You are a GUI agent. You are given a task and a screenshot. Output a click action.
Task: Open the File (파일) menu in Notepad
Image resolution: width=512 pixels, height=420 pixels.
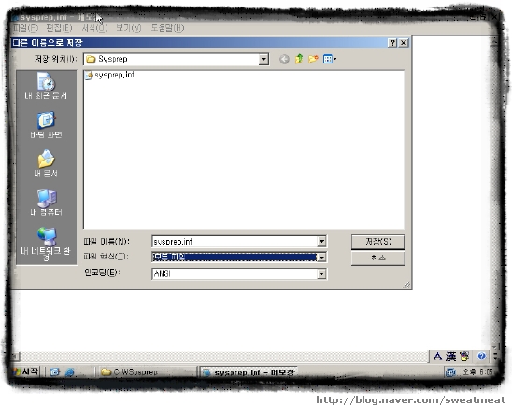click(x=25, y=28)
